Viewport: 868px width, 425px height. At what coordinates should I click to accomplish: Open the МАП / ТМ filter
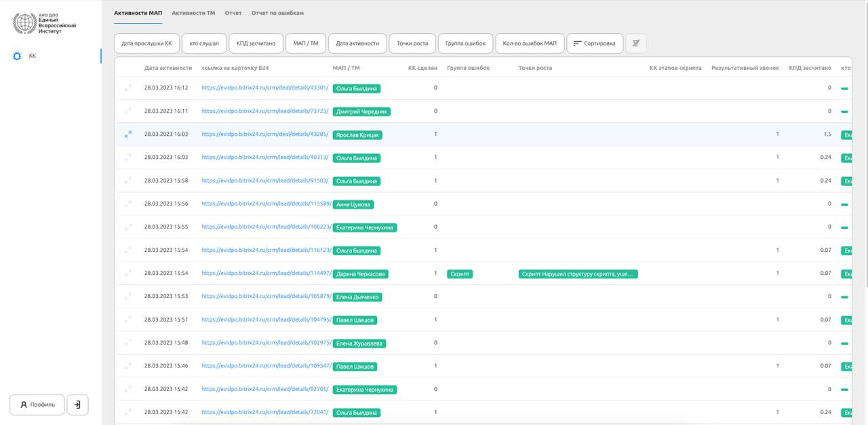click(305, 43)
